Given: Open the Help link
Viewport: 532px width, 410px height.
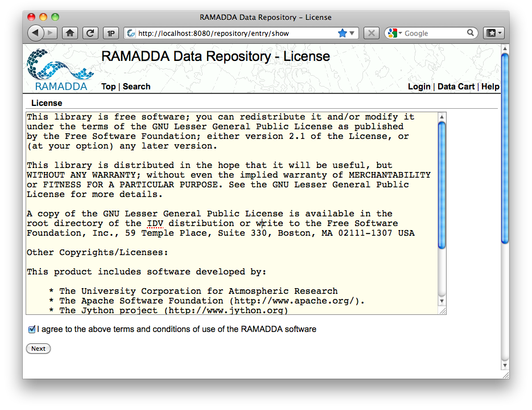Looking at the screenshot, I should [x=490, y=87].
